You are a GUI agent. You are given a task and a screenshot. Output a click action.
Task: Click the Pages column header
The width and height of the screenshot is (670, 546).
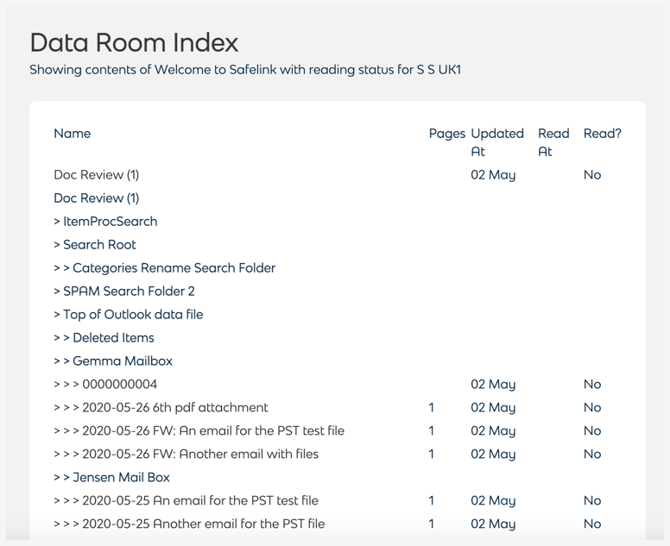point(447,133)
